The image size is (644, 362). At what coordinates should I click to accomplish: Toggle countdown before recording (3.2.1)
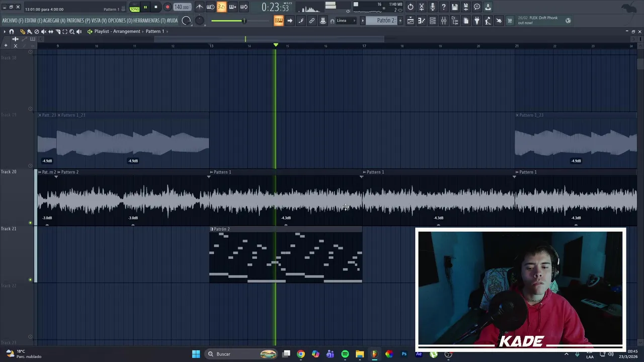coord(221,7)
